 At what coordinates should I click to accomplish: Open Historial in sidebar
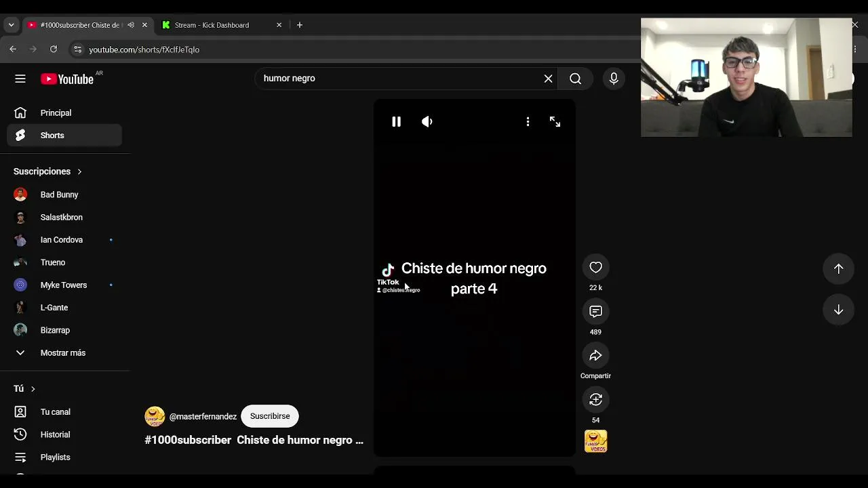point(64,434)
